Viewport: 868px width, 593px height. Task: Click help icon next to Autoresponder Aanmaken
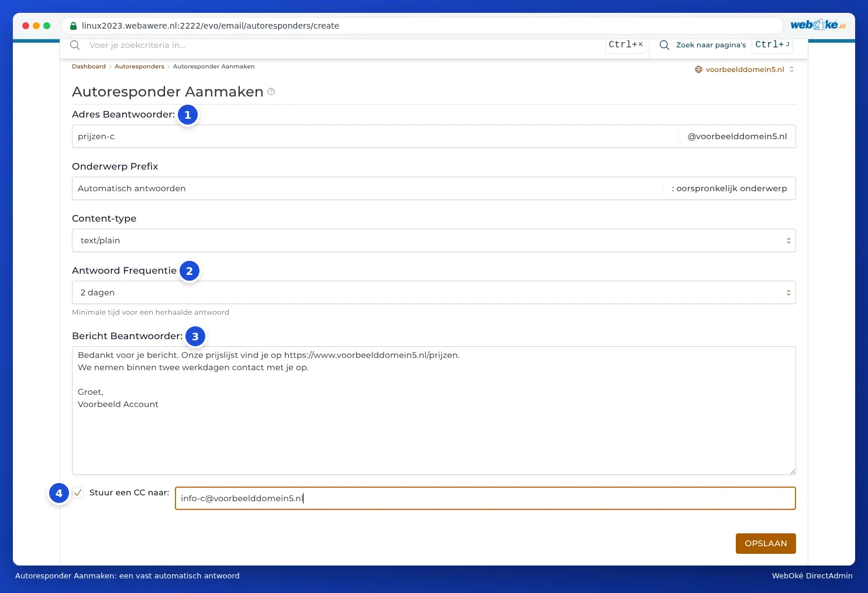[271, 92]
